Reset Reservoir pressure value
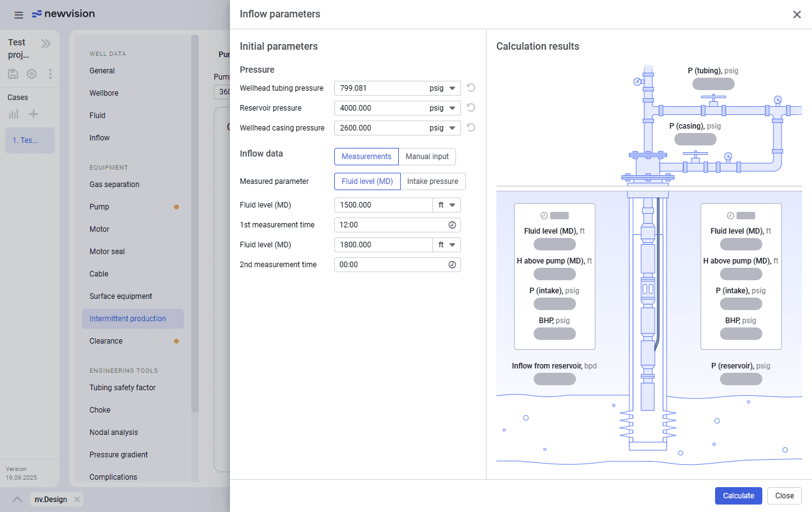 tap(471, 108)
